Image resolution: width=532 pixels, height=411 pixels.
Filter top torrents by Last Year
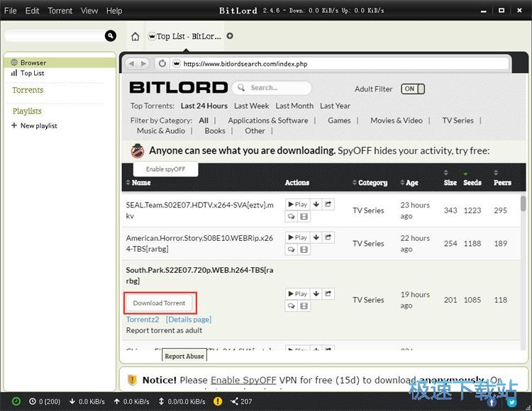coord(336,106)
